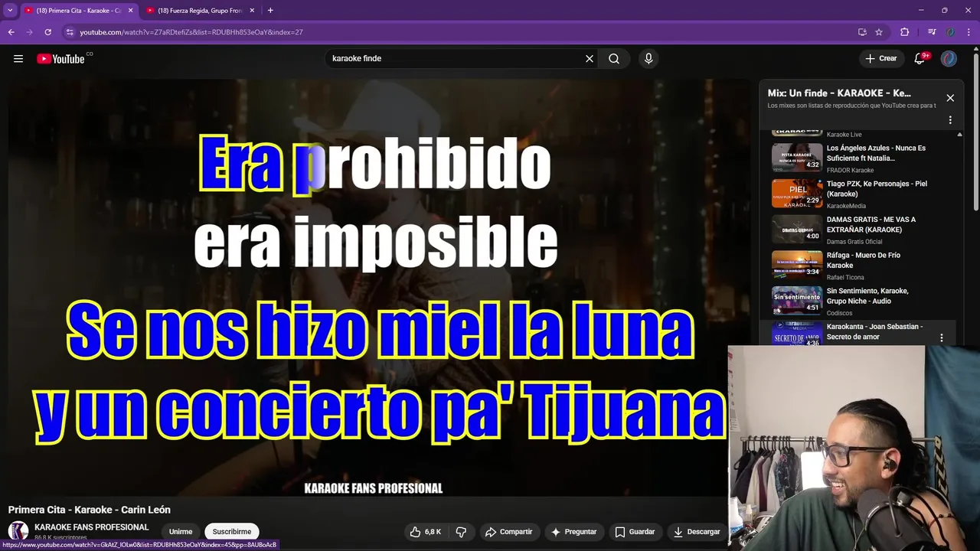Open the Chrome profile avatar in toolbar

click(x=950, y=32)
